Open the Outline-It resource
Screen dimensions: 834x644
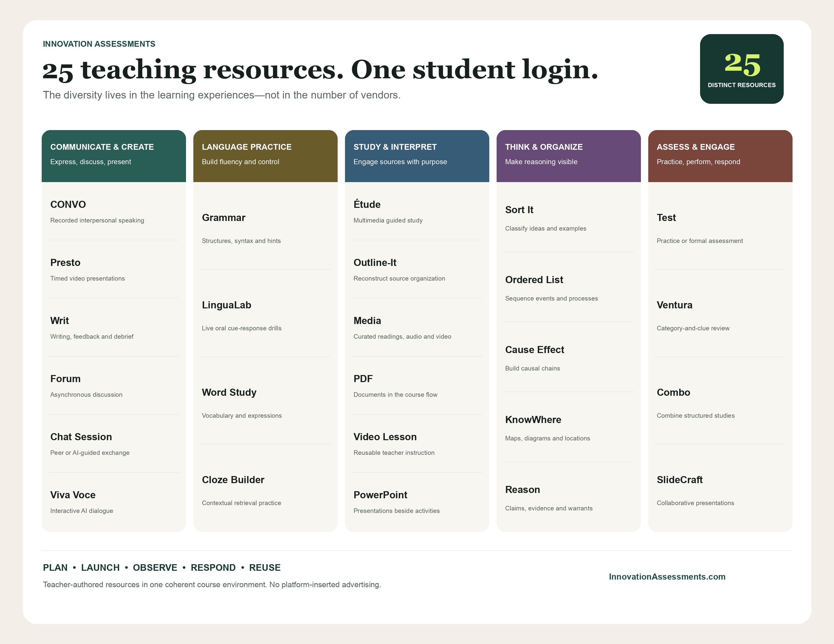coord(417,269)
